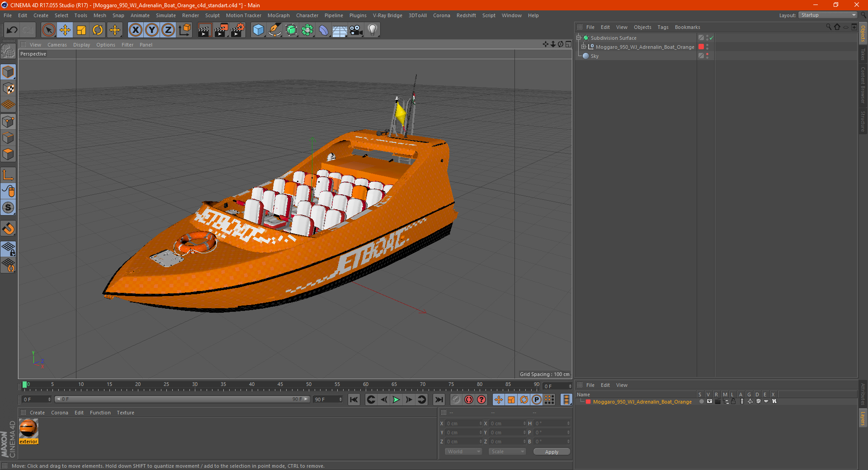
Task: Select Texture mode checkered cube icon
Action: [x=8, y=89]
